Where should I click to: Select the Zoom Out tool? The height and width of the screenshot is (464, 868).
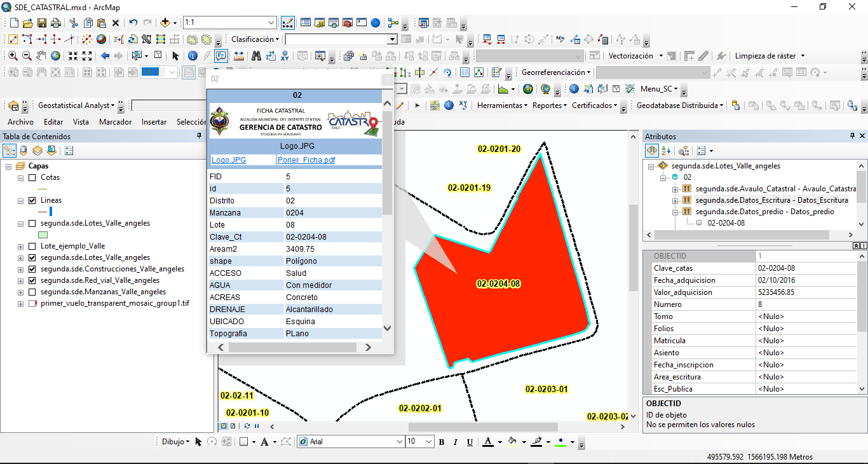[x=27, y=56]
